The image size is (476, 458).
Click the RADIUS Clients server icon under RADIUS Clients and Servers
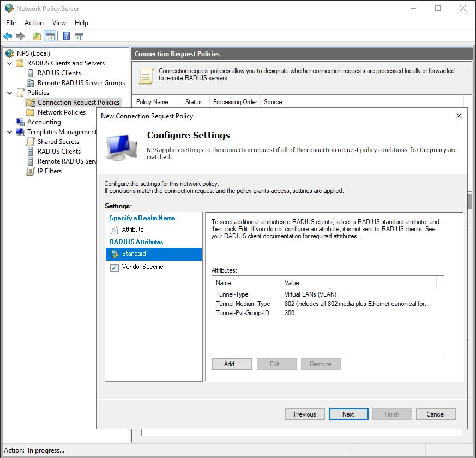click(x=31, y=73)
